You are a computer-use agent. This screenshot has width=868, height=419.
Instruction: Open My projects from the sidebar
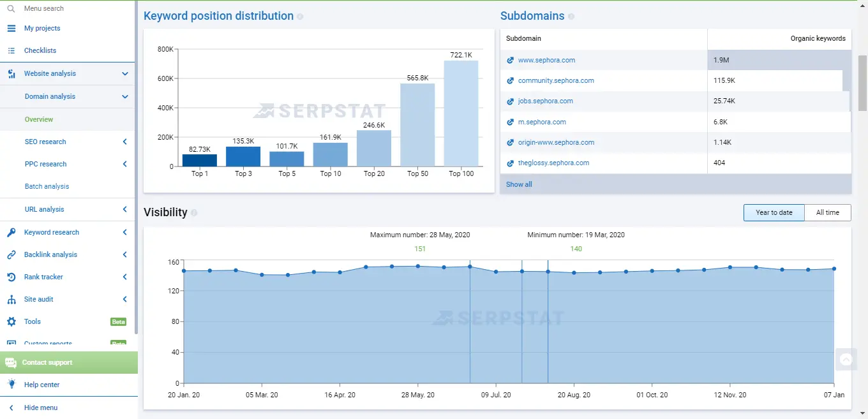(x=42, y=28)
